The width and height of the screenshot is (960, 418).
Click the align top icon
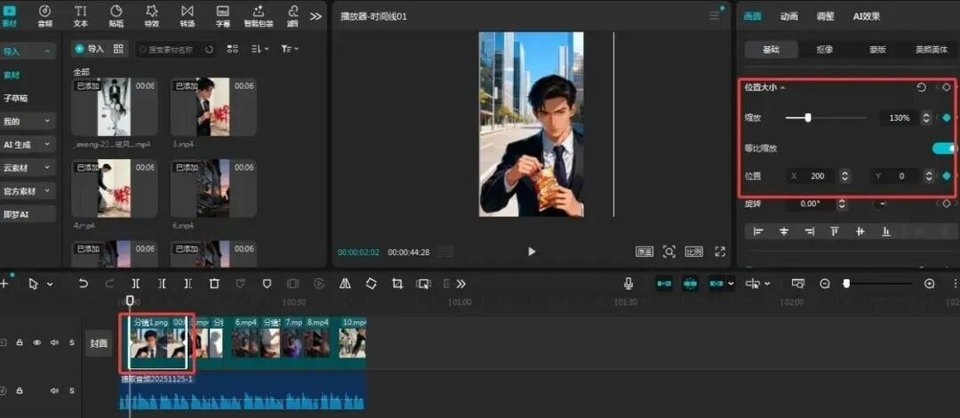pyautogui.click(x=834, y=231)
